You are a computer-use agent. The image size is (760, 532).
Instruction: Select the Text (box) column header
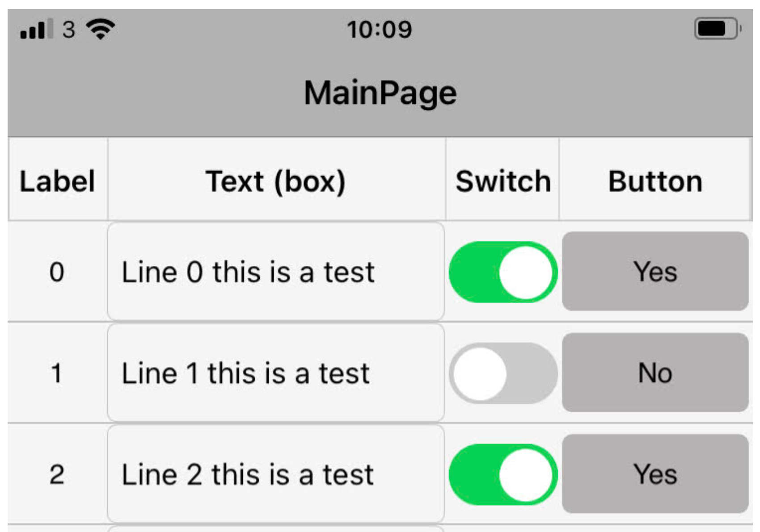pos(276,181)
